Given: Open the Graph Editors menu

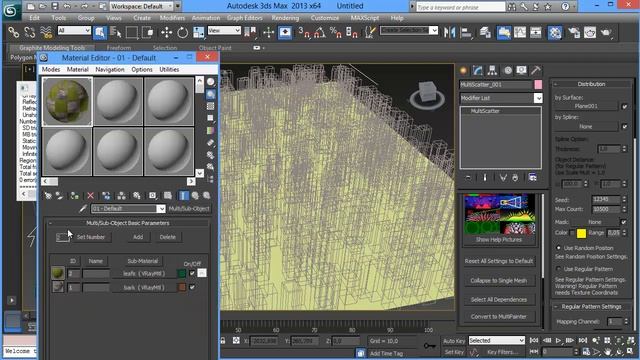Looking at the screenshot, I should pos(244,18).
